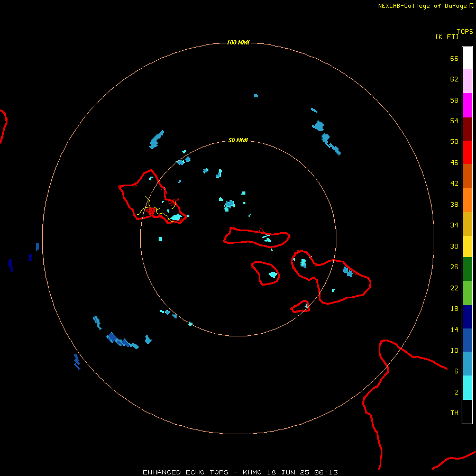Image resolution: width=476 pixels, height=476 pixels.
Task: Click the legend value "34"
Action: pyautogui.click(x=454, y=225)
